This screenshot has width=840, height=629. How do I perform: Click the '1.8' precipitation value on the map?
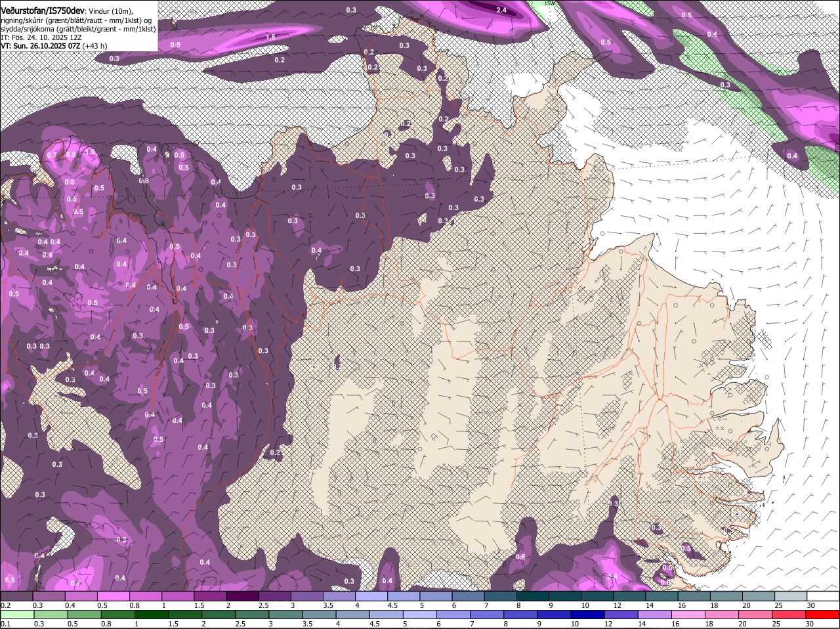pos(270,37)
